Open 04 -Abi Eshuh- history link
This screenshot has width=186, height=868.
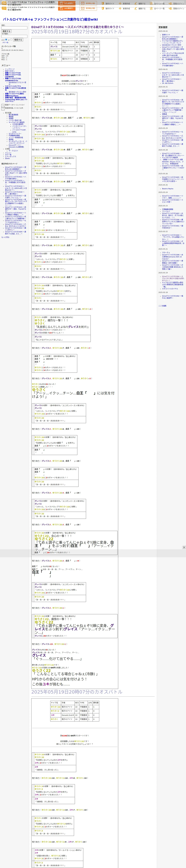click(x=168, y=83)
